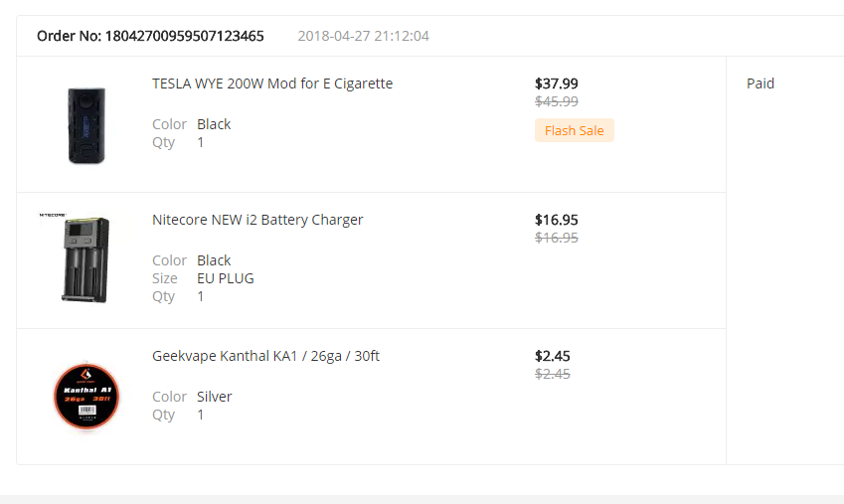Click the bold $2.45 Kanthal price
Viewport: 844px width, 504px height.
coord(552,356)
